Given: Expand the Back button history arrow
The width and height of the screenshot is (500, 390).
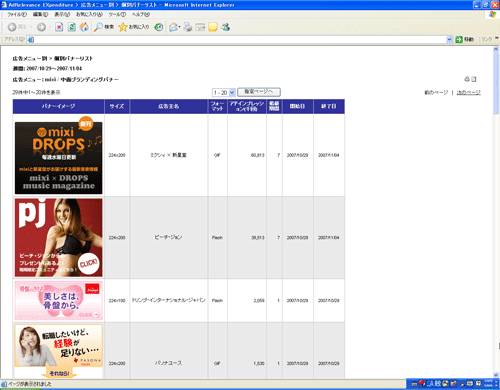Looking at the screenshot, I should [x=31, y=27].
